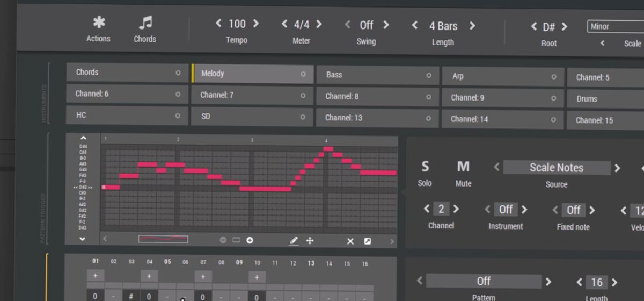Screen dimensions: 644x301
Task: Click the # cell on step 03
Action: point(131,296)
